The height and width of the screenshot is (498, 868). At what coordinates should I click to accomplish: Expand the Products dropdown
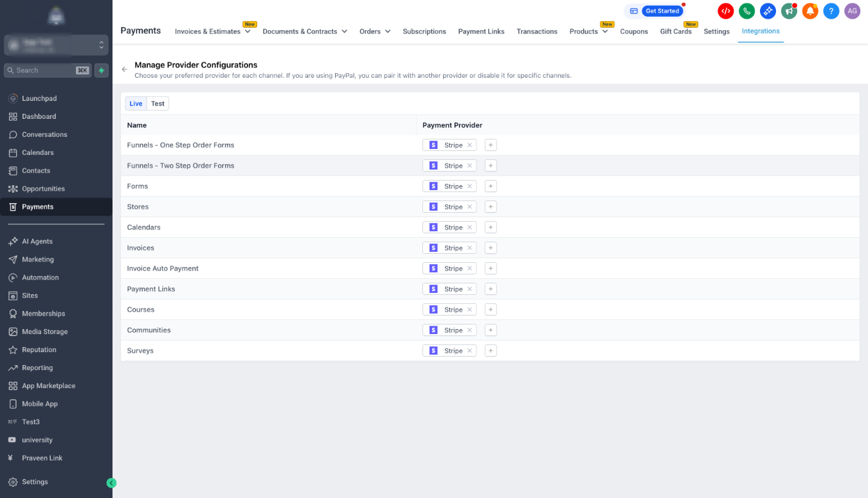pyautogui.click(x=588, y=31)
